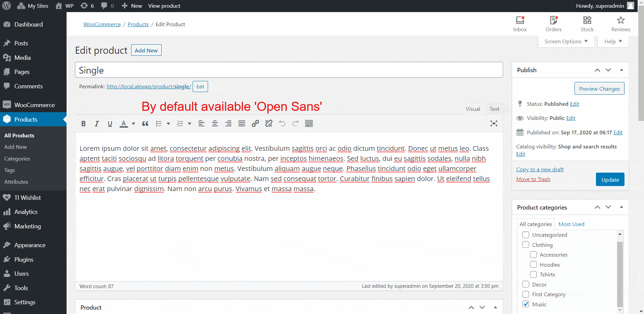This screenshot has width=644, height=314.
Task: Insert or edit link
Action: 255,124
